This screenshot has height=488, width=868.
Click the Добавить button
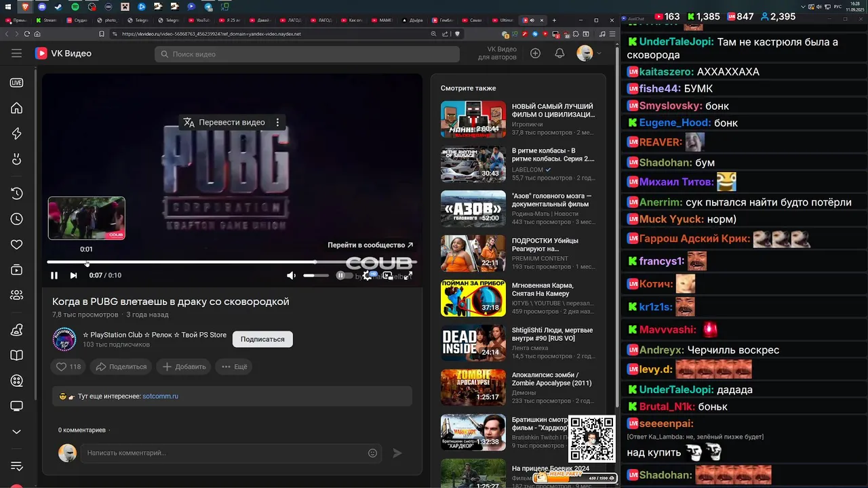tap(184, 367)
